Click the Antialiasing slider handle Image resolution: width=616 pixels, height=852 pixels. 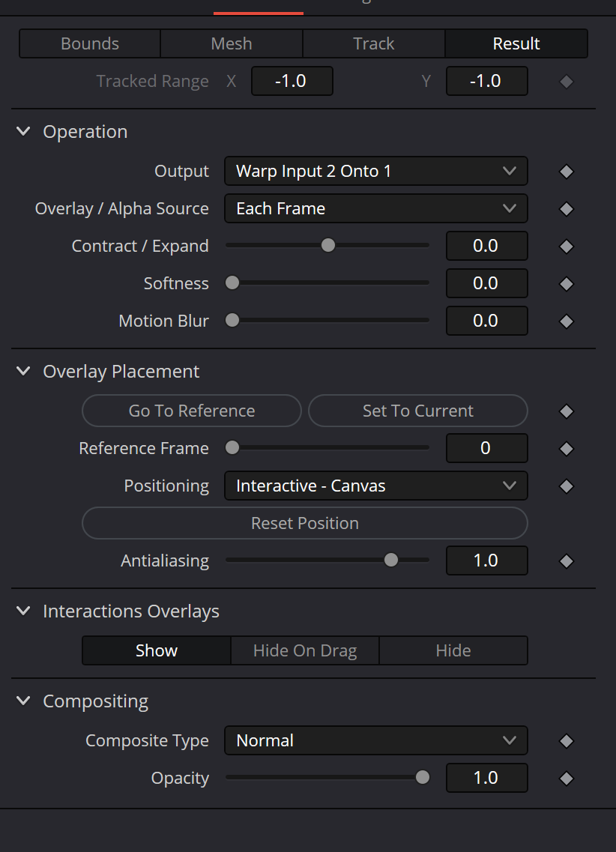[391, 561]
